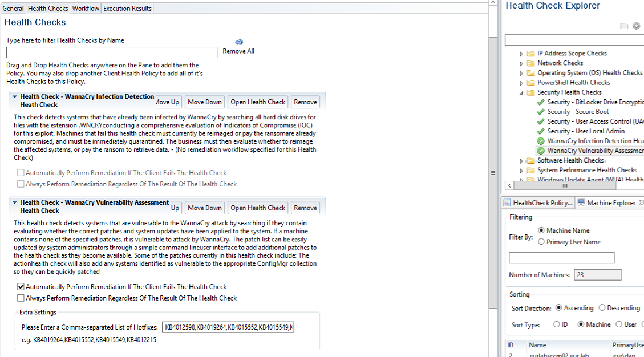Open the Execution Results tab
644x357 pixels.
click(x=127, y=8)
